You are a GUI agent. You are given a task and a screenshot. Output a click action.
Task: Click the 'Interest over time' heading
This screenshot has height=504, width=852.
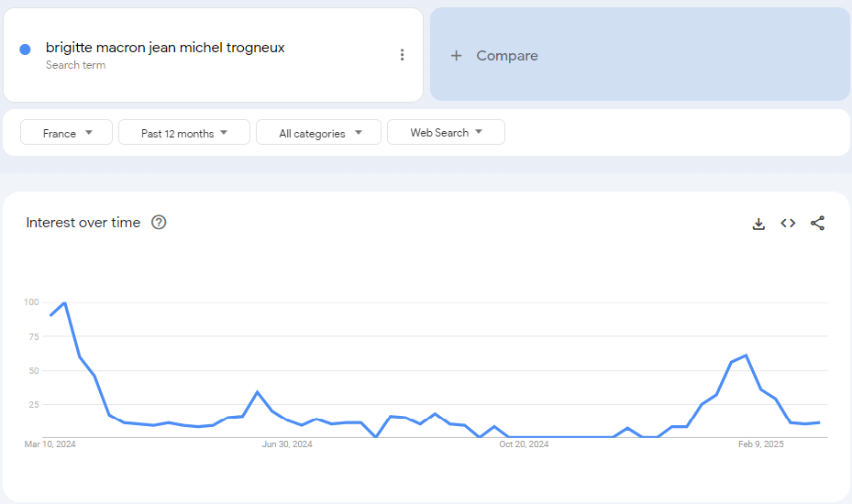pos(83,223)
